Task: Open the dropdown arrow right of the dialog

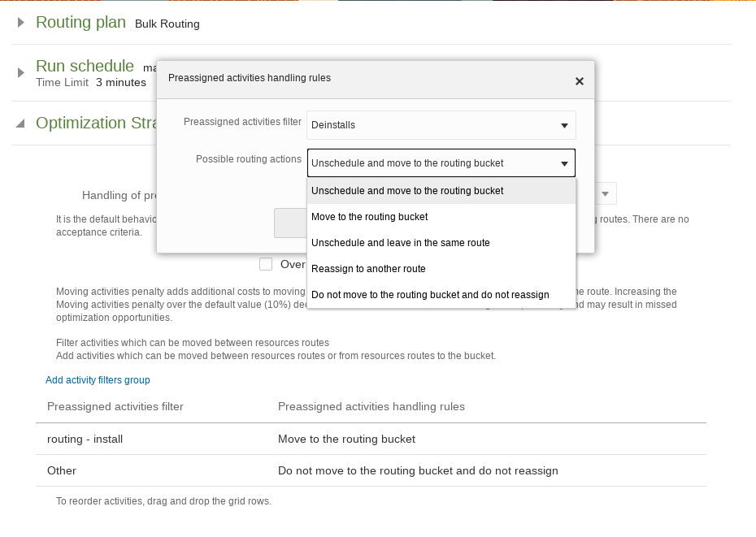Action: 605,194
